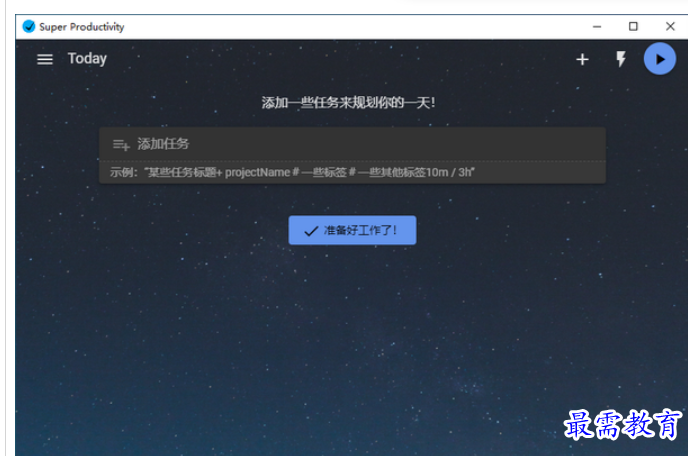
Task: Open the hamburger side menu
Action: (x=45, y=59)
